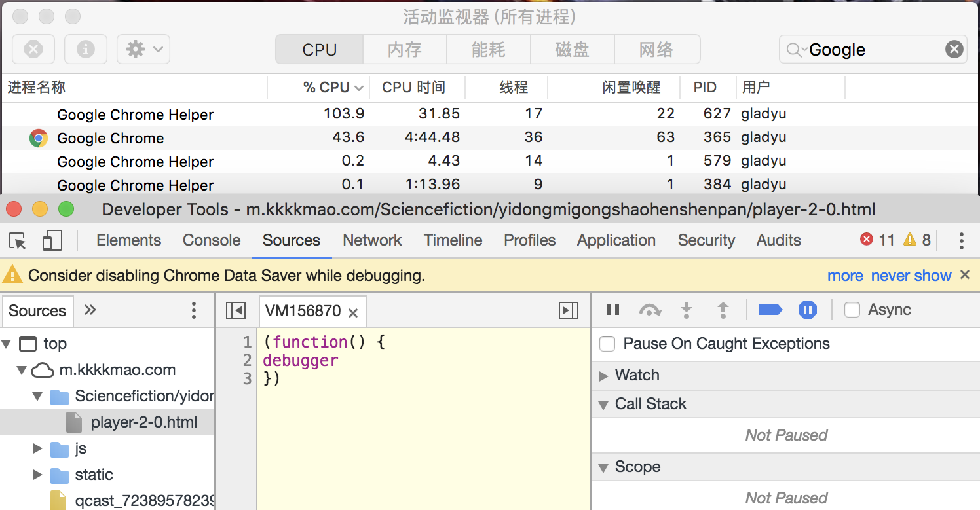Click the step into function arrow
Image resolution: width=980 pixels, height=510 pixels.
click(x=687, y=310)
